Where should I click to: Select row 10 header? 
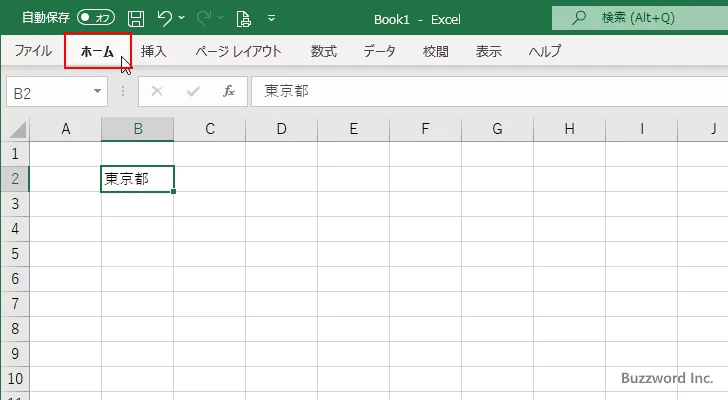pos(15,379)
